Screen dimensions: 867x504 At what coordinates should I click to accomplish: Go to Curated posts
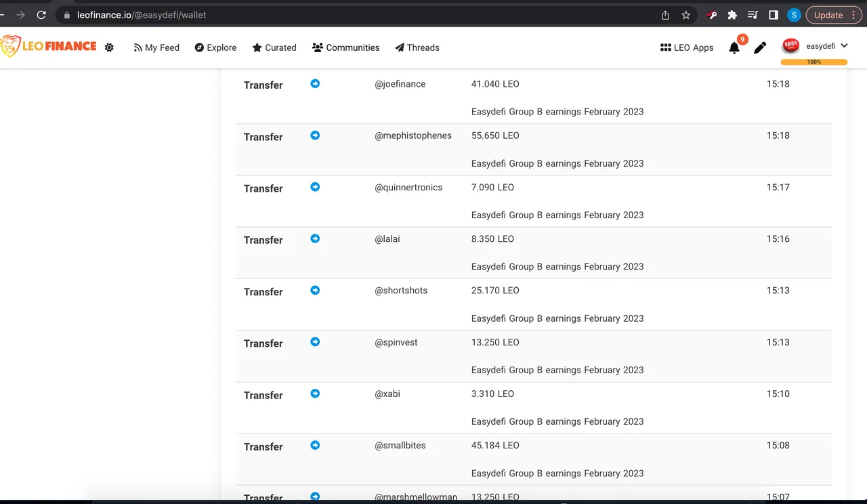pos(274,47)
